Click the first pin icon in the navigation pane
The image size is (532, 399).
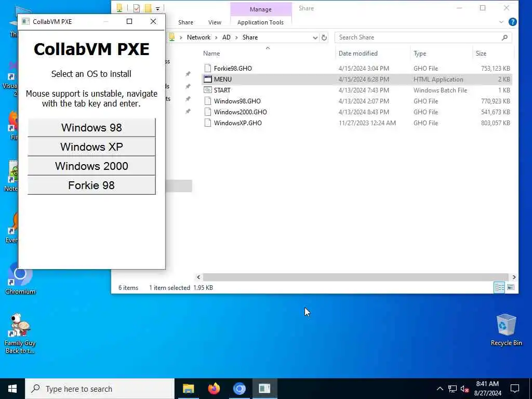pyautogui.click(x=188, y=74)
